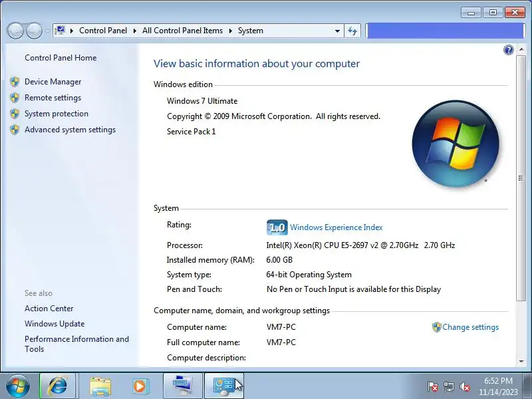
Task: Click the Action Center flag tray icon
Action: (433, 386)
